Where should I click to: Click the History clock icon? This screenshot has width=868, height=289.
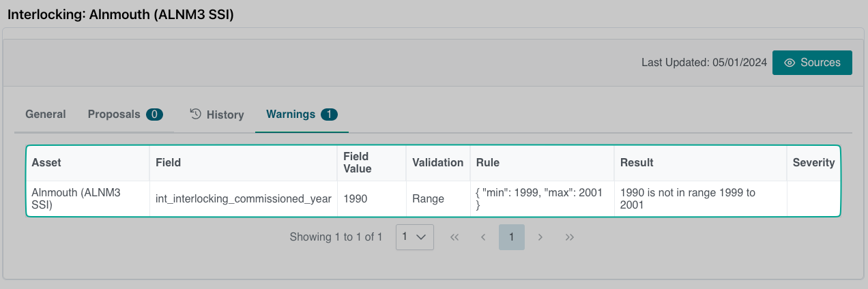[195, 114]
